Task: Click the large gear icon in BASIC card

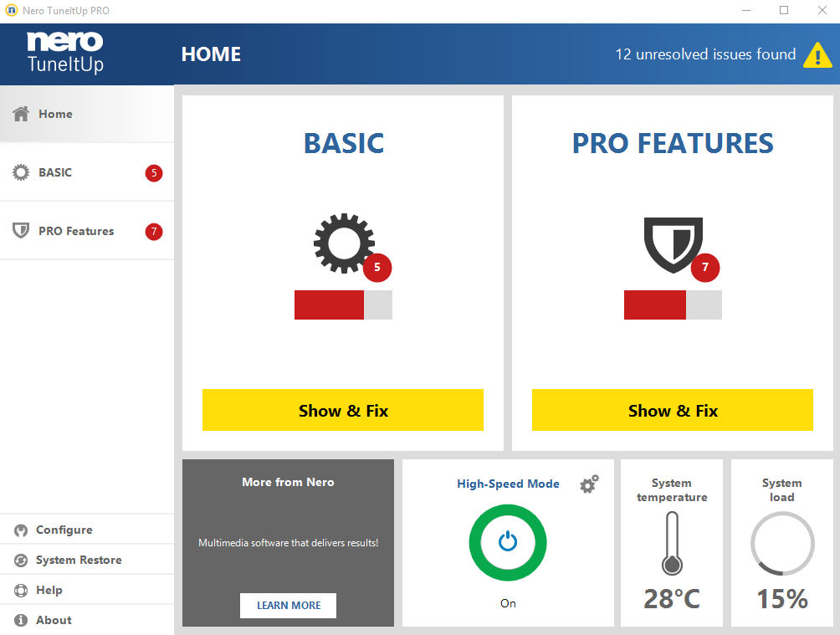Action: coord(344,243)
